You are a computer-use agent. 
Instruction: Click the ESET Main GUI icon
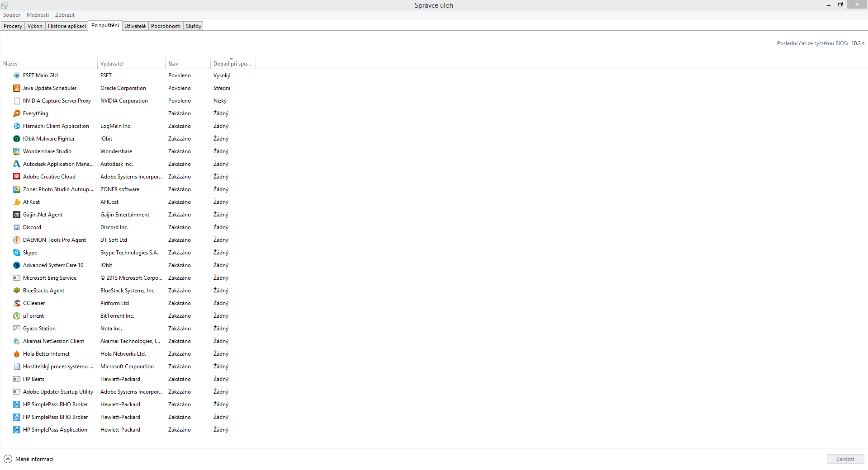click(17, 75)
